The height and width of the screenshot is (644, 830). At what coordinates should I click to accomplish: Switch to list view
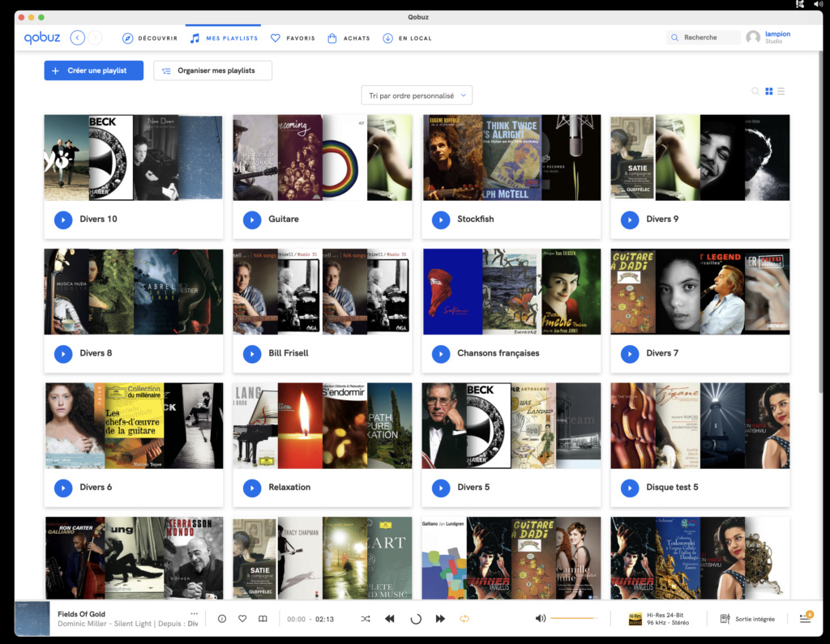click(781, 92)
